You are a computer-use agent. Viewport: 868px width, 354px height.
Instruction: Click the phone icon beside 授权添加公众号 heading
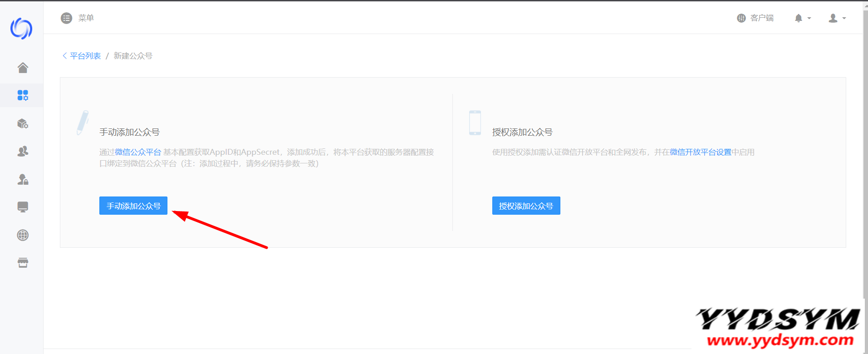click(475, 123)
